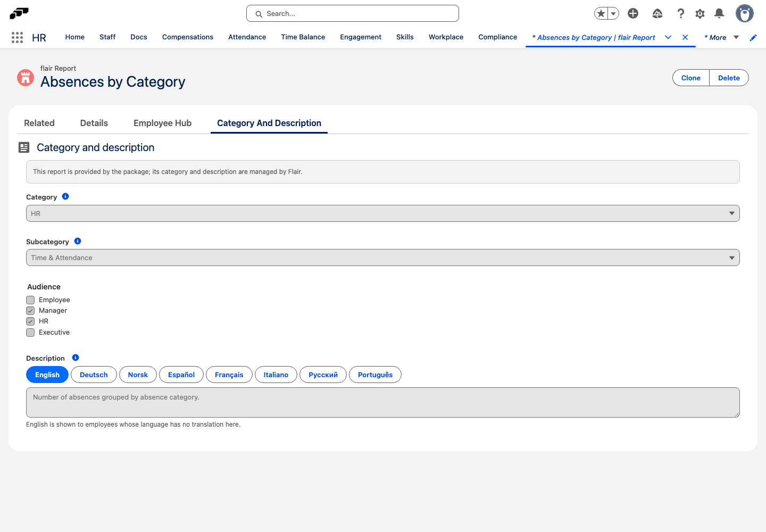Open the Compensations nav item

click(x=188, y=37)
